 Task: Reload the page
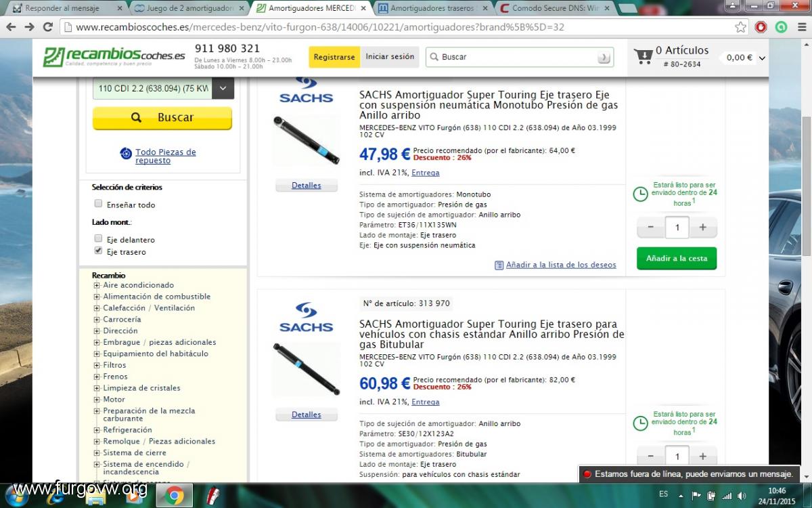tap(47, 27)
